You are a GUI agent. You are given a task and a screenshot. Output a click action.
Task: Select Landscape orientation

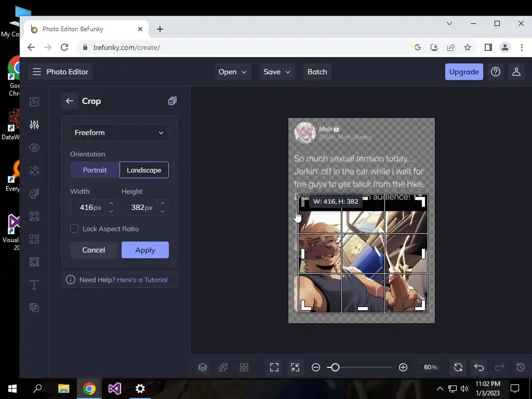[x=144, y=170]
